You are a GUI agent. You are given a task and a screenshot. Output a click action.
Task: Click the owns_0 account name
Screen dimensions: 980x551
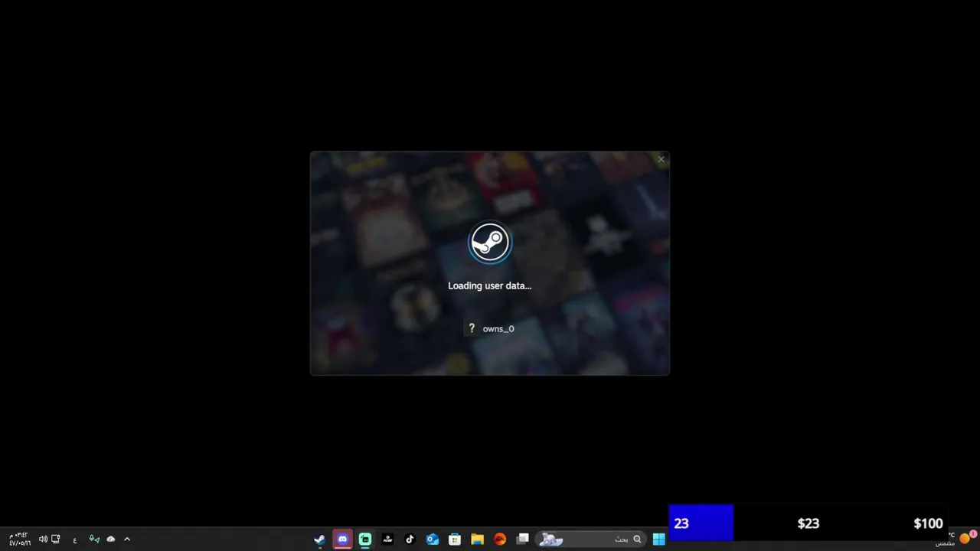pyautogui.click(x=498, y=329)
